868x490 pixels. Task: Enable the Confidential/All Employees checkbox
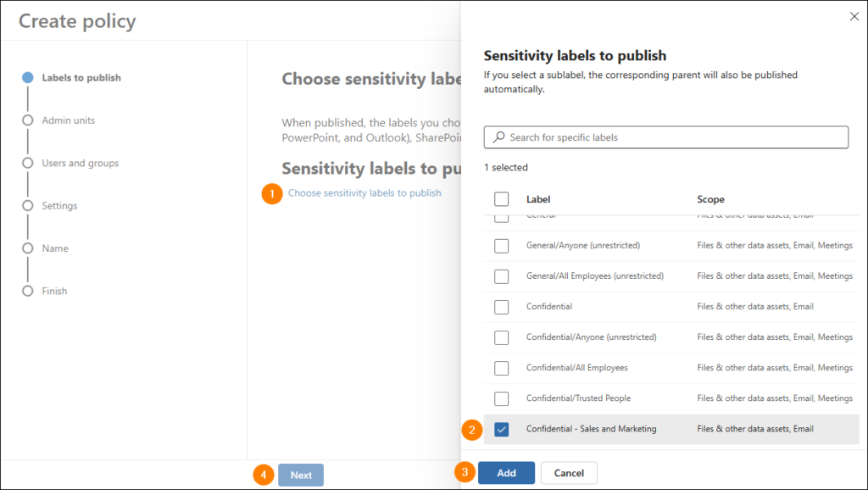pyautogui.click(x=502, y=368)
